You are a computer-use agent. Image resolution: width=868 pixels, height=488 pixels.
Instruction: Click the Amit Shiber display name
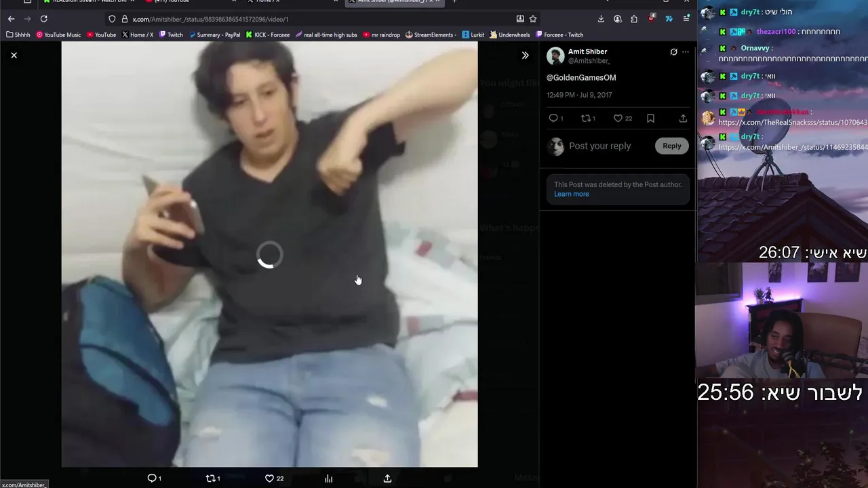click(587, 52)
